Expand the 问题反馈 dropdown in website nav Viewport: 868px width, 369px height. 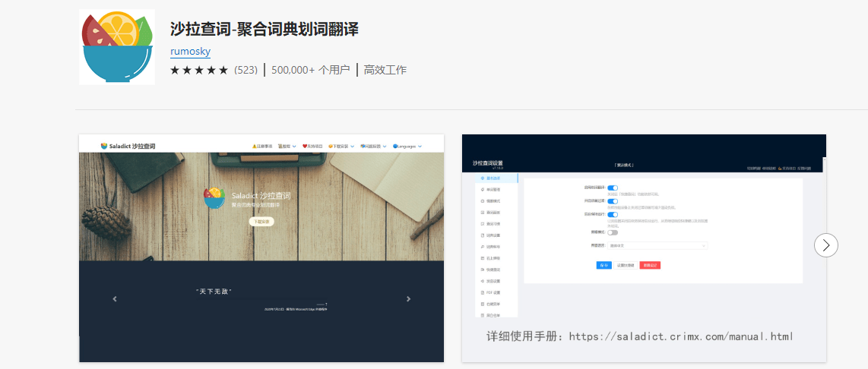(x=373, y=147)
